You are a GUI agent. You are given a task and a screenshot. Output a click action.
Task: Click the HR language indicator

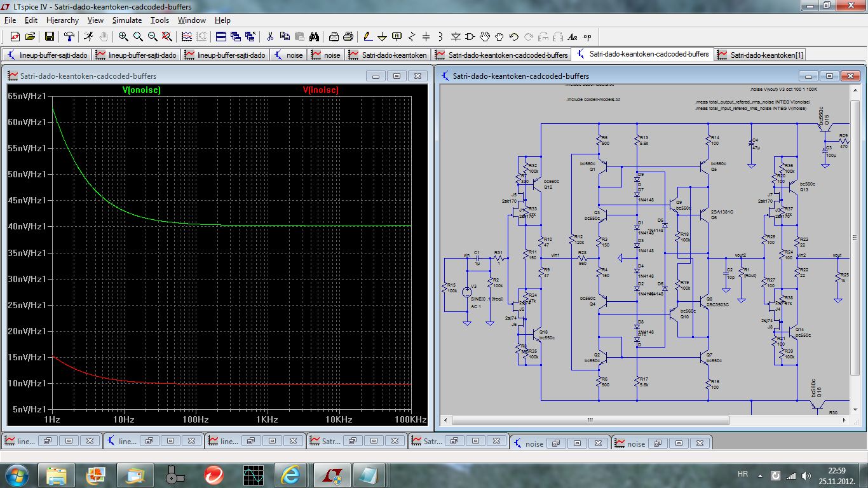pos(743,475)
